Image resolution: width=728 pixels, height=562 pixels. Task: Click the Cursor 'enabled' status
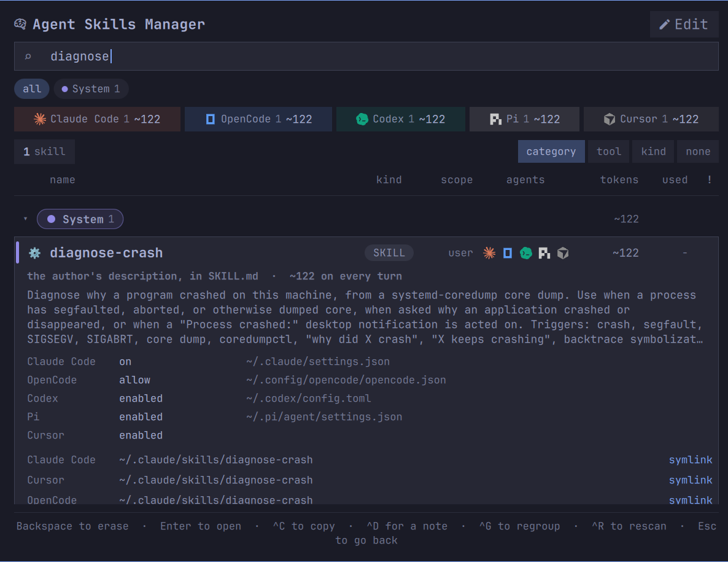click(141, 435)
